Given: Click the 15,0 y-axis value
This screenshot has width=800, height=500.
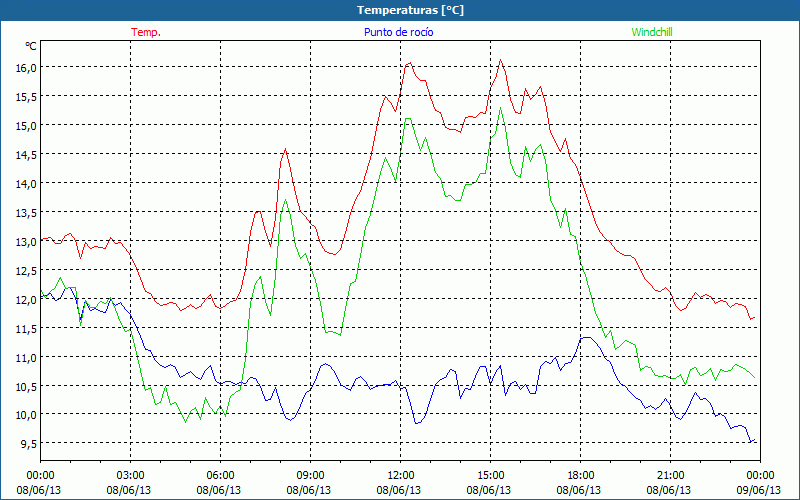Looking at the screenshot, I should [26, 126].
